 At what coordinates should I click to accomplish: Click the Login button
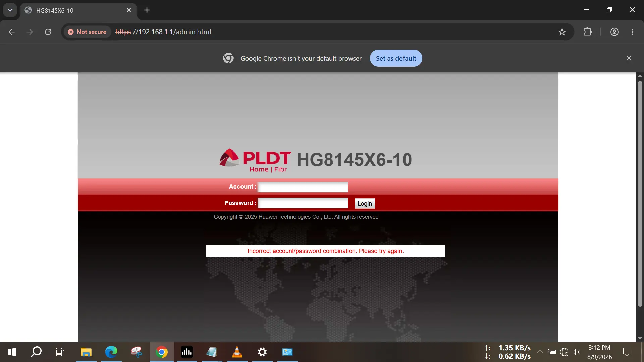coord(365,203)
